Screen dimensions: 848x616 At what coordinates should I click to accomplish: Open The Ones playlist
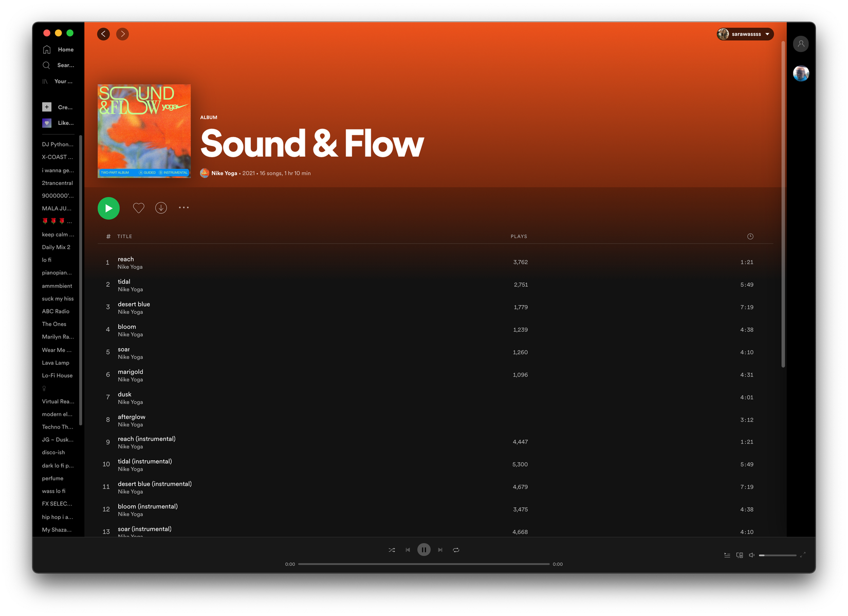pyautogui.click(x=54, y=324)
